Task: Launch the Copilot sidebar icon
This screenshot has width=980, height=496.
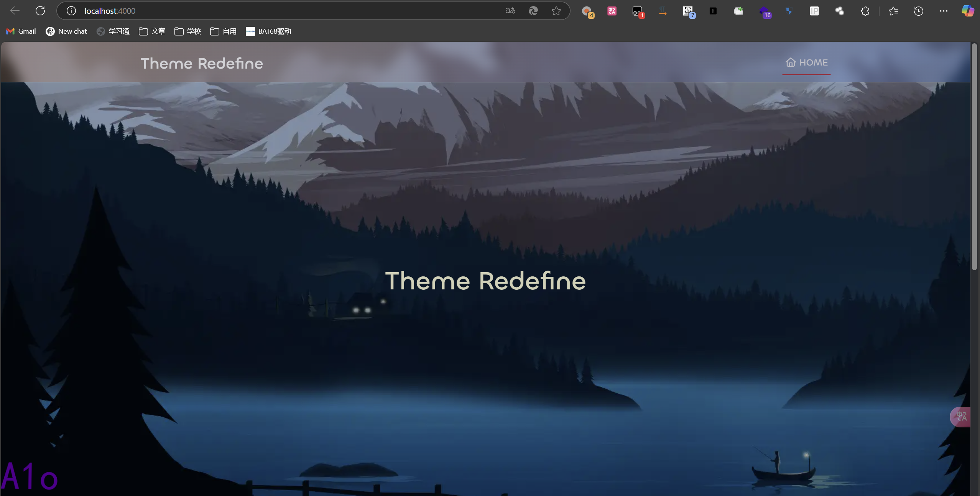Action: click(967, 11)
